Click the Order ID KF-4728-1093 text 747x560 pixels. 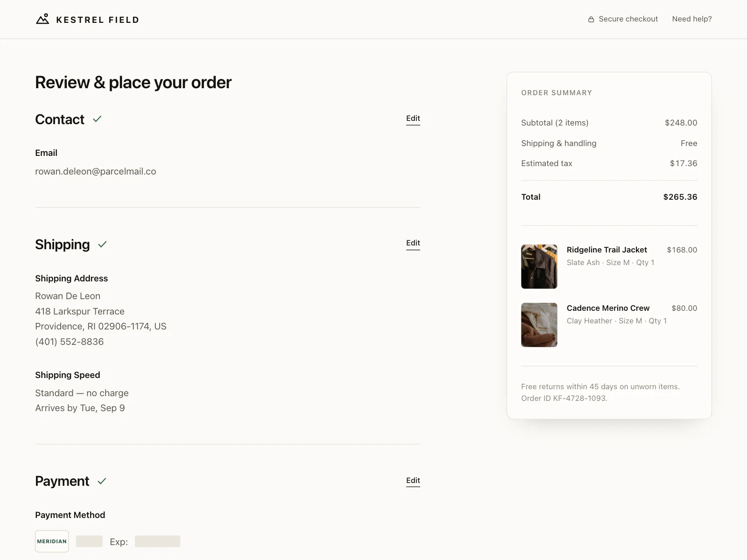click(564, 398)
